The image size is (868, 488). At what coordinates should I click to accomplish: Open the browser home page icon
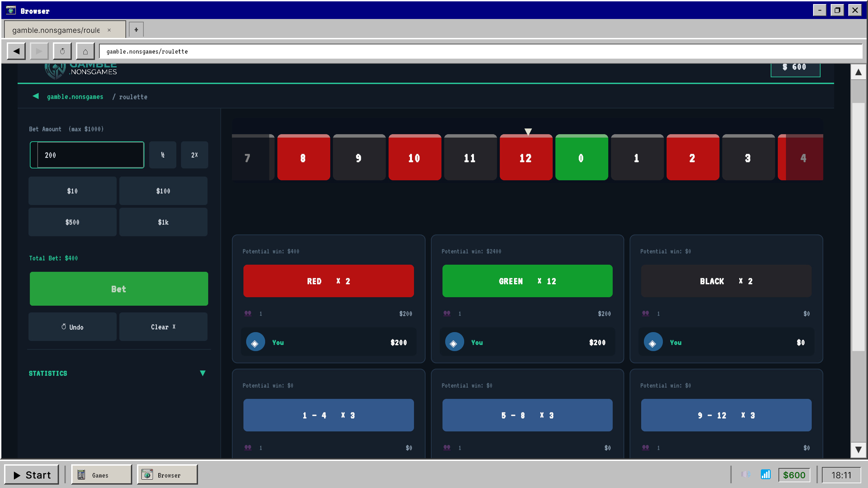click(85, 51)
